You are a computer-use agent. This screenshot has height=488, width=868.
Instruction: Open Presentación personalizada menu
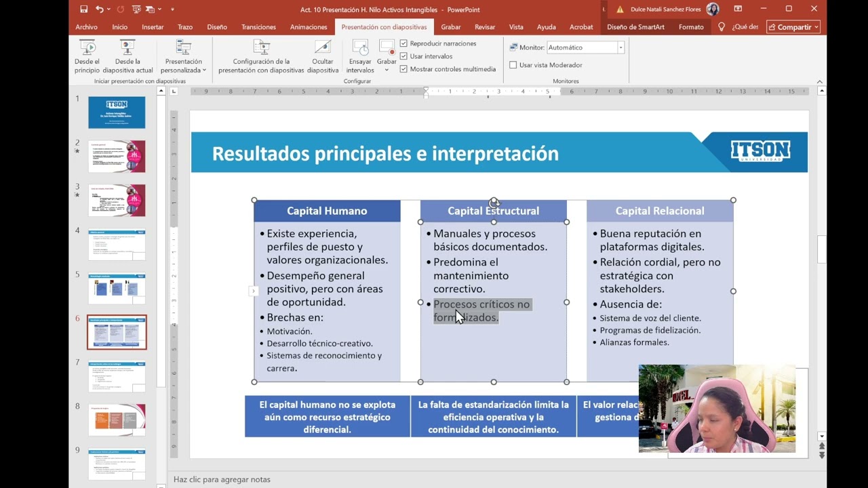pos(184,56)
